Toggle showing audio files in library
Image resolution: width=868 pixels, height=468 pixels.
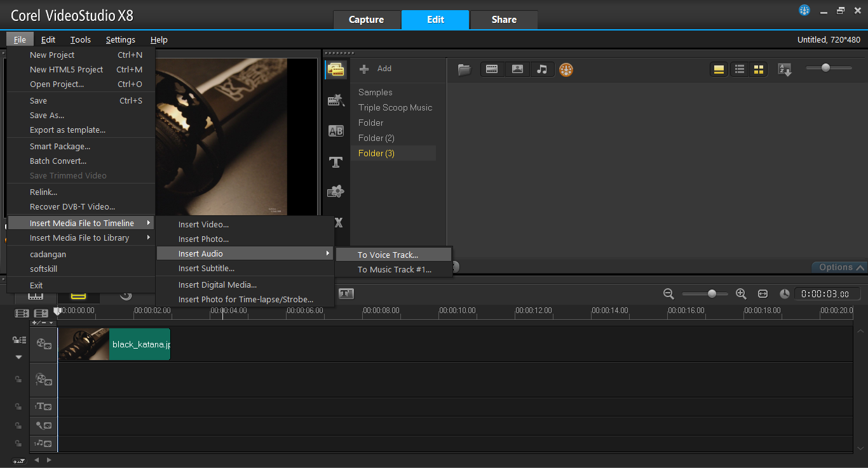tap(542, 69)
